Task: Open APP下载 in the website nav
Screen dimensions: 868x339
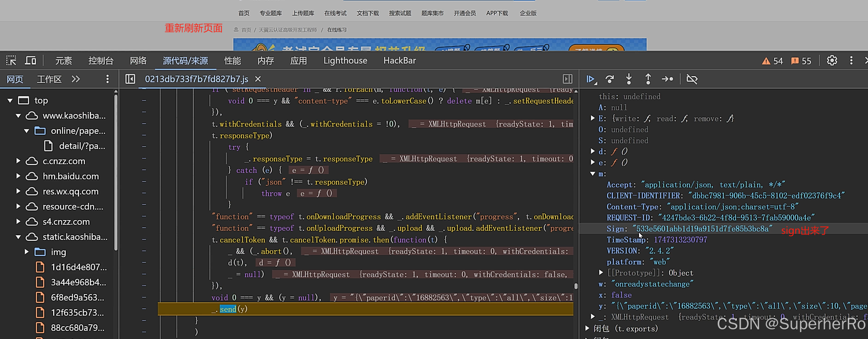Action: 497,13
